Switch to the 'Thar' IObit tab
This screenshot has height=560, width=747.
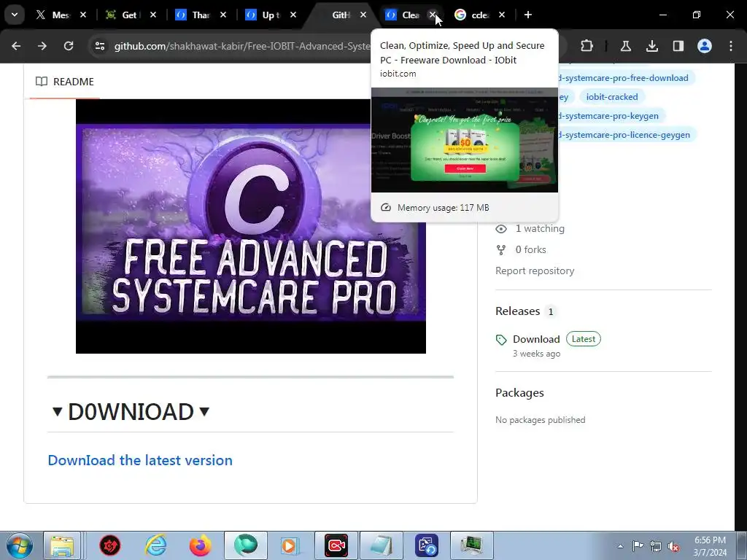tap(200, 15)
